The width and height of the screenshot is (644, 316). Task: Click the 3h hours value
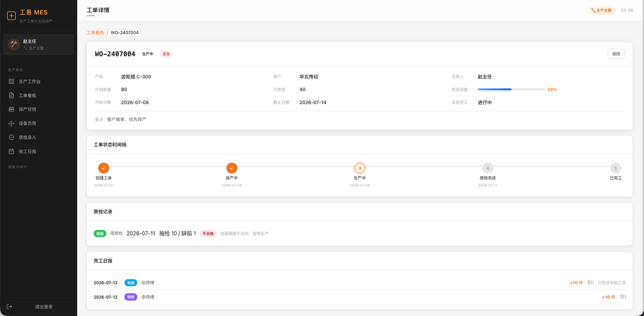623,297
